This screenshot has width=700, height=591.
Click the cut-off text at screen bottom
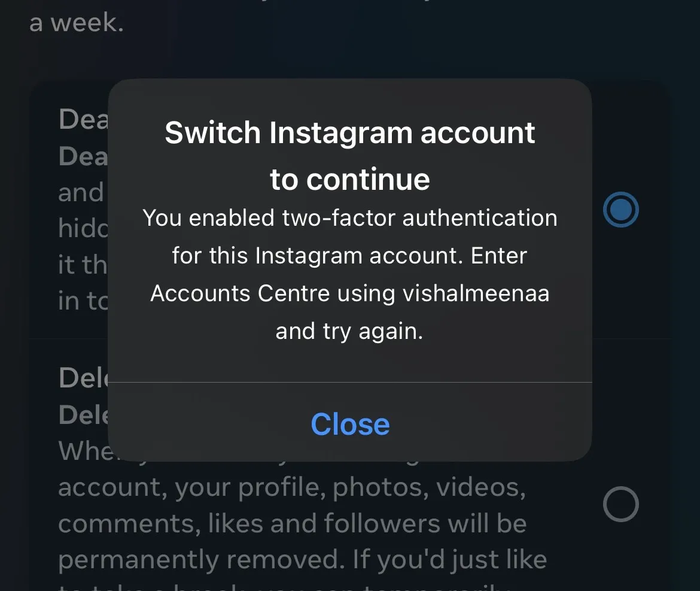click(286, 587)
